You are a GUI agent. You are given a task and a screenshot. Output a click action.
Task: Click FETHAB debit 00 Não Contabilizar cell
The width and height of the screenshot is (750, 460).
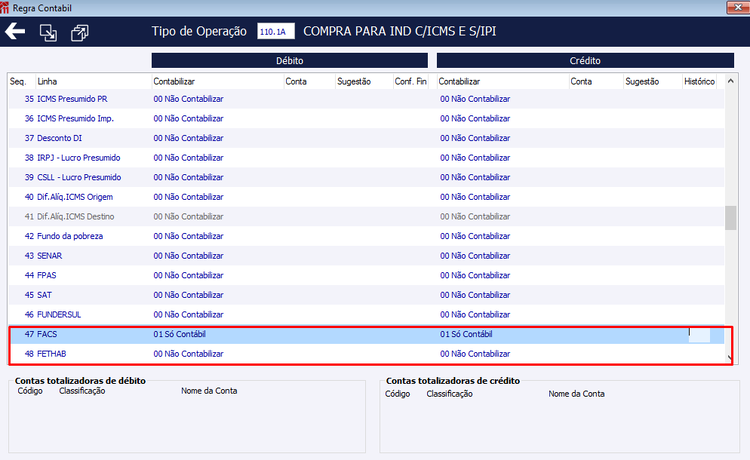(x=188, y=354)
